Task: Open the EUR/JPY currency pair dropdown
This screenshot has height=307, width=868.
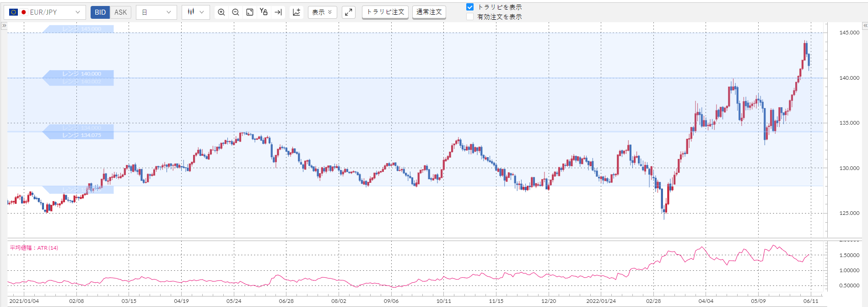Action: pyautogui.click(x=44, y=12)
